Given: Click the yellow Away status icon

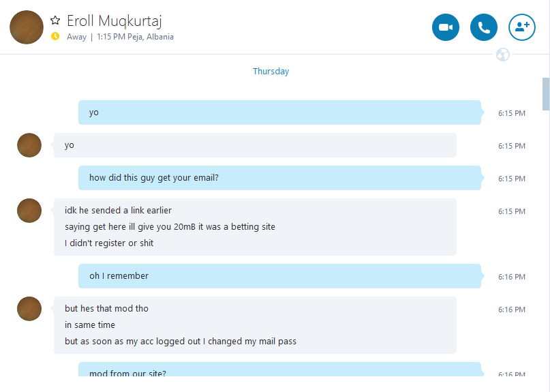Looking at the screenshot, I should (55, 36).
